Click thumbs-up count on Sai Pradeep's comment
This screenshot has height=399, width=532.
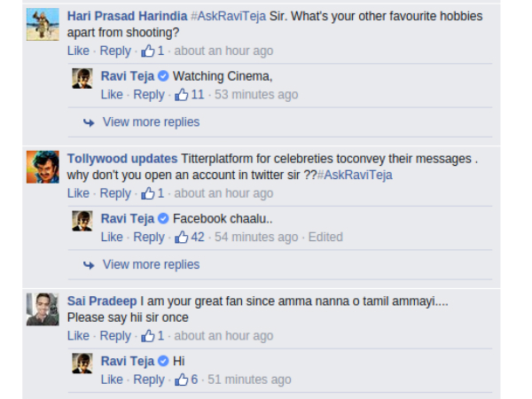pos(160,336)
